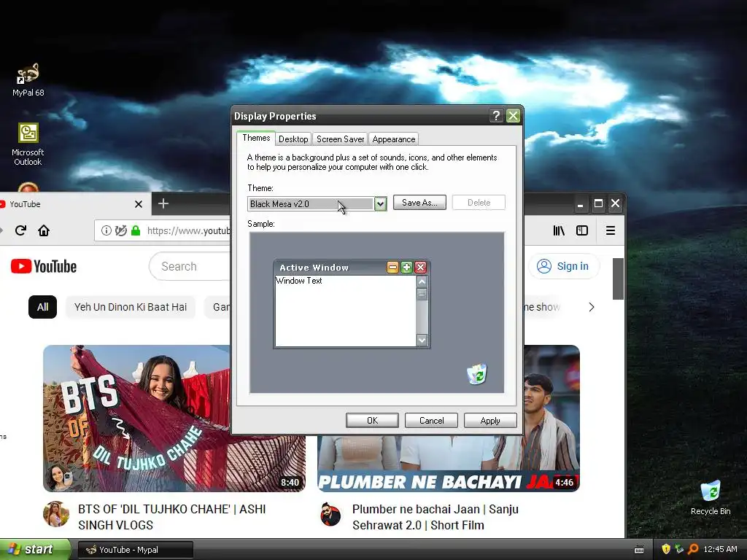Viewport: 747px width, 560px height.
Task: Click Apply in Display Properties
Action: (490, 421)
